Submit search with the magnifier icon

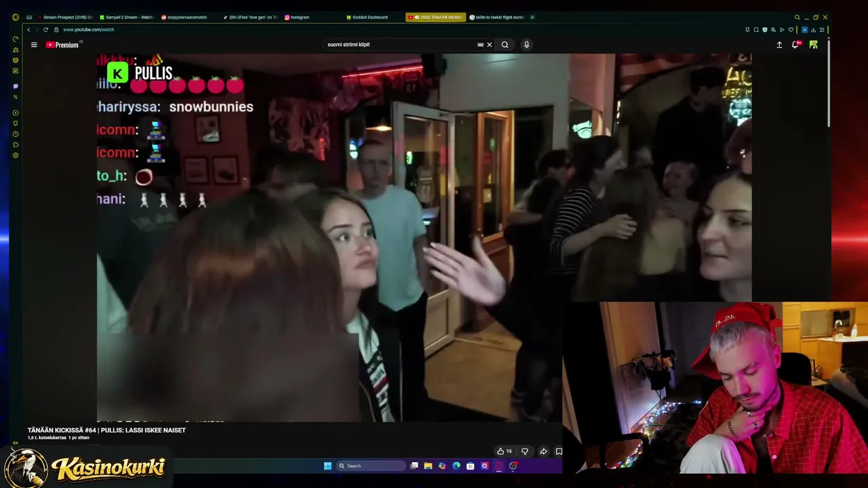click(x=505, y=45)
